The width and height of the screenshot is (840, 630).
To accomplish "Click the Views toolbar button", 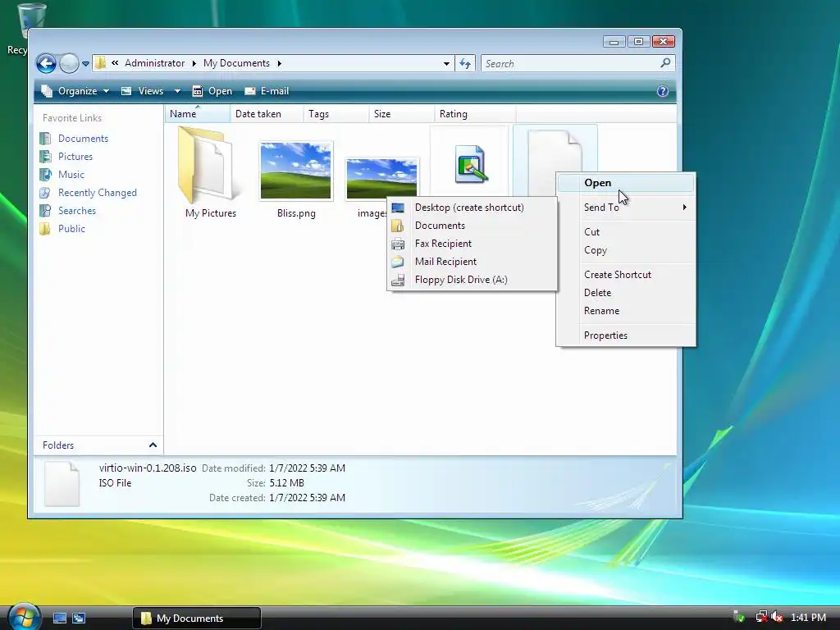I will tap(143, 91).
